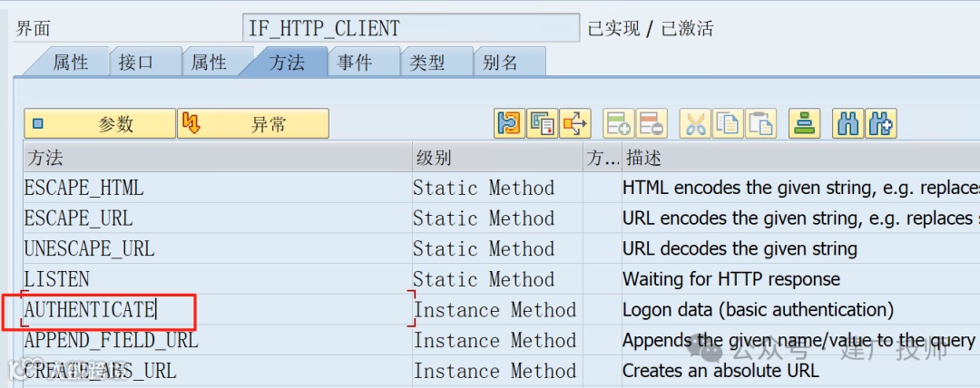Click the document icon with red mark
This screenshot has width=980, height=388.
click(543, 123)
